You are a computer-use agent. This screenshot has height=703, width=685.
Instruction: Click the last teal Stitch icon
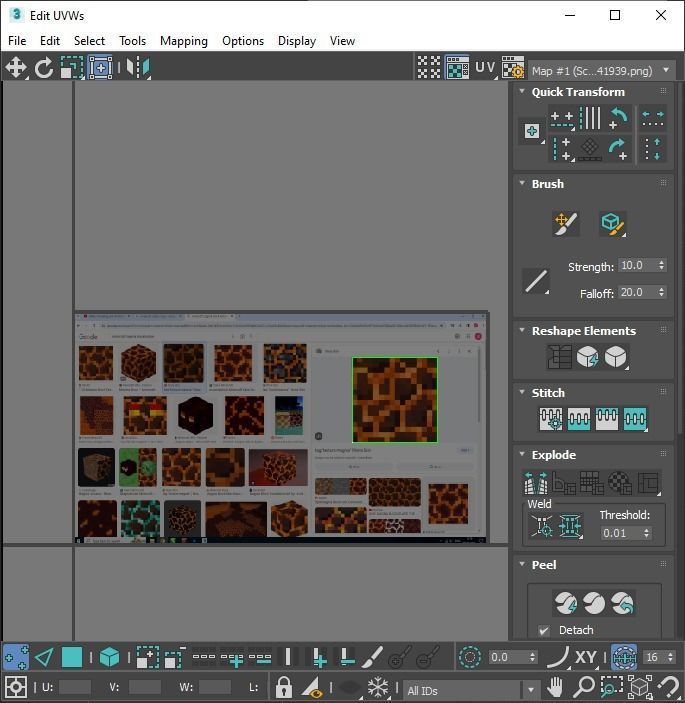[635, 419]
